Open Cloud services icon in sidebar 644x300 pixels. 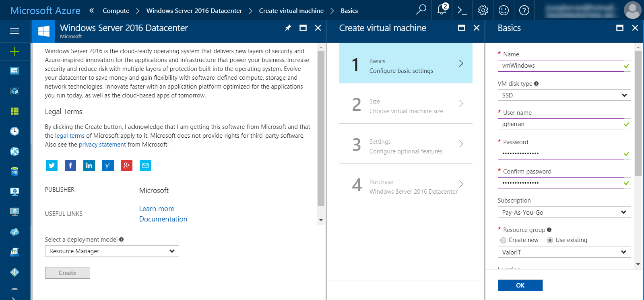(14, 232)
